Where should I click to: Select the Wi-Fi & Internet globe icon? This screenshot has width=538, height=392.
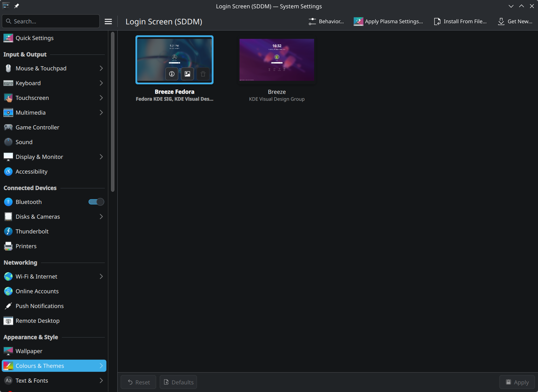click(x=8, y=276)
